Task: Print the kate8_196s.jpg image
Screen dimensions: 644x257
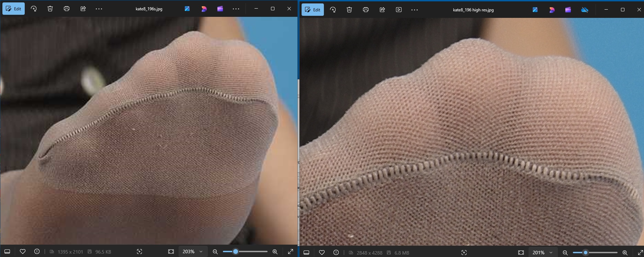Action: click(67, 9)
